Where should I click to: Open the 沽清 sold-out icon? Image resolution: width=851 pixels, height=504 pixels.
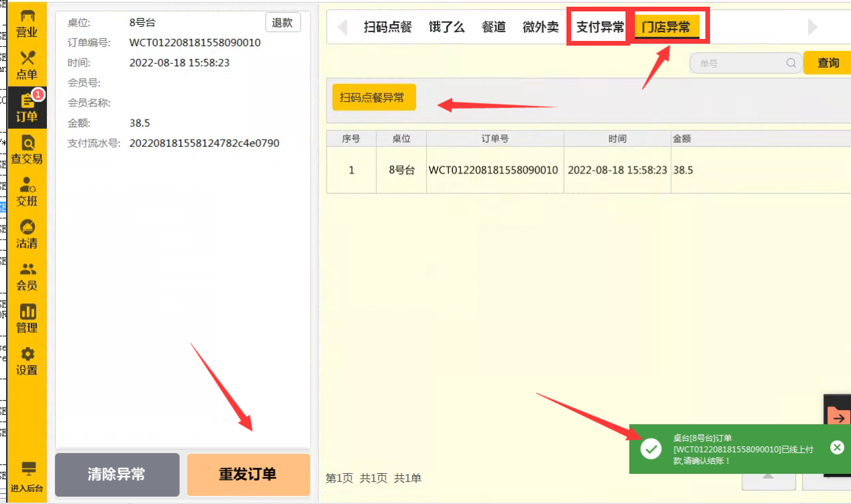pos(27,234)
